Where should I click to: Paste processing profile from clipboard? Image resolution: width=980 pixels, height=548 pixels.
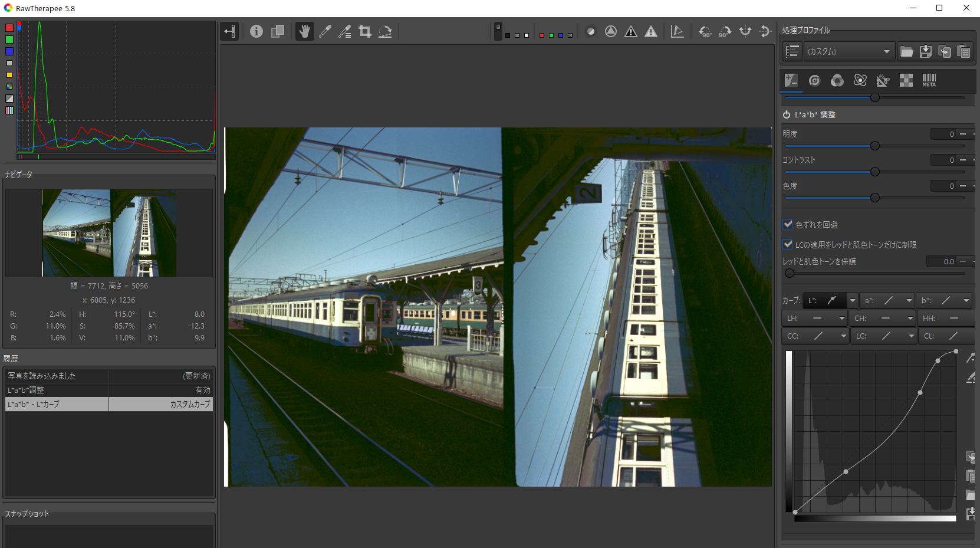[963, 51]
